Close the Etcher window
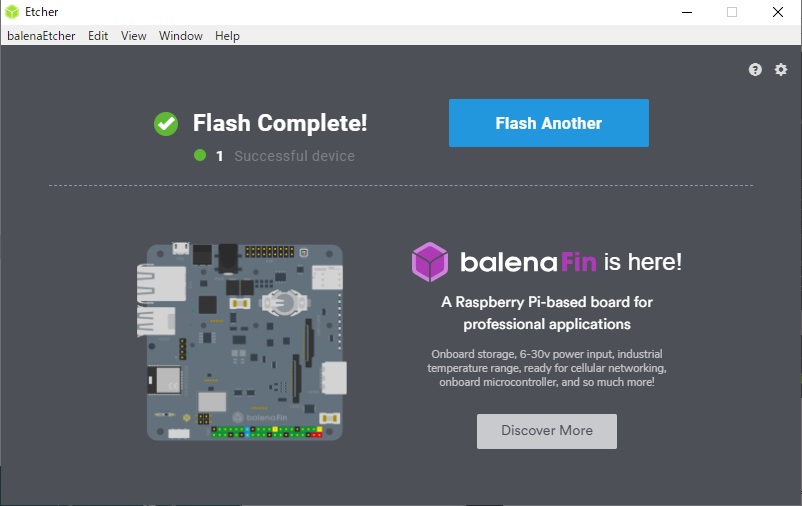This screenshot has width=802, height=506. click(x=777, y=12)
